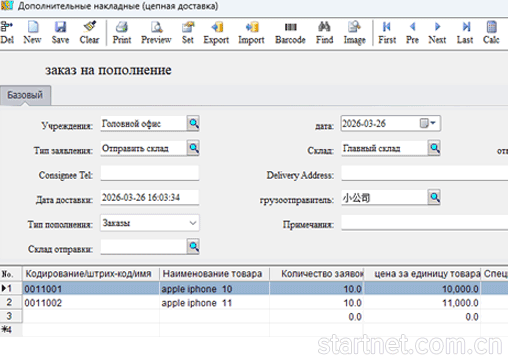The image size is (508, 361).
Task: Click the Del toolbar icon
Action: coord(7,33)
